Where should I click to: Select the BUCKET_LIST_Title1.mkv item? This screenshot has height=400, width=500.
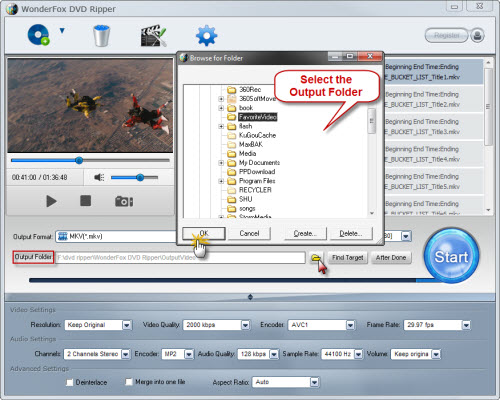pos(433,72)
